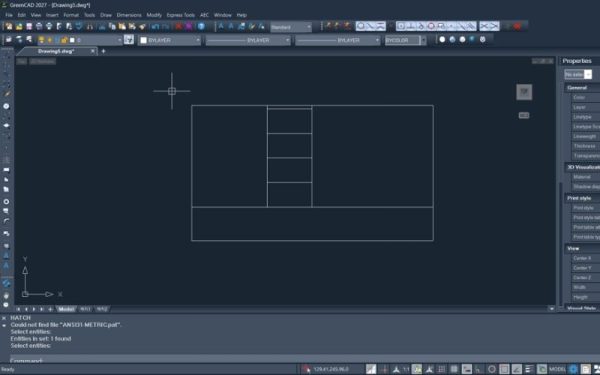Click the red icon at toolbar's right end
This screenshot has width=600, height=375.
coord(517,26)
